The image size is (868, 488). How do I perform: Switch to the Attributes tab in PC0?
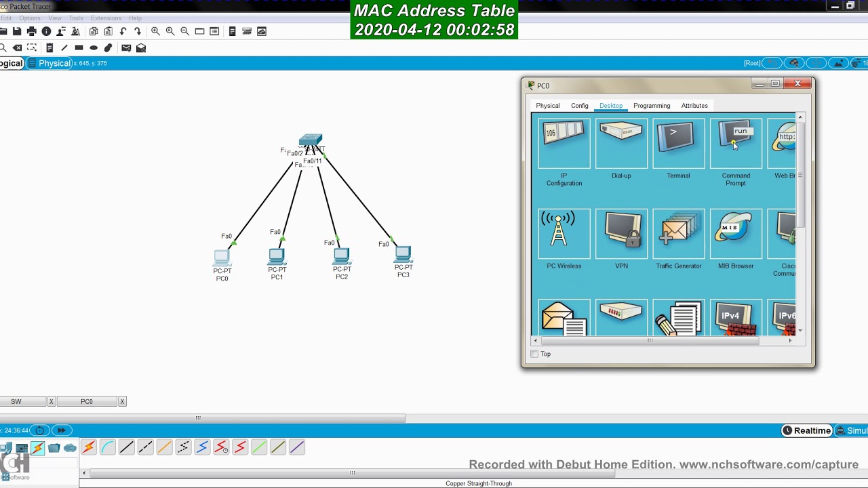[x=694, y=106]
